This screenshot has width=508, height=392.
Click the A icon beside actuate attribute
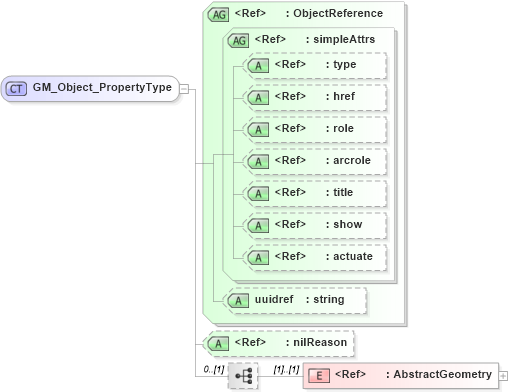tap(258, 258)
